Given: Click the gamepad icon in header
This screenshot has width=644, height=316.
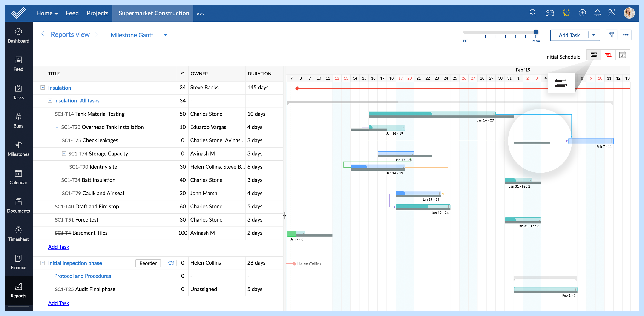Looking at the screenshot, I should 549,13.
